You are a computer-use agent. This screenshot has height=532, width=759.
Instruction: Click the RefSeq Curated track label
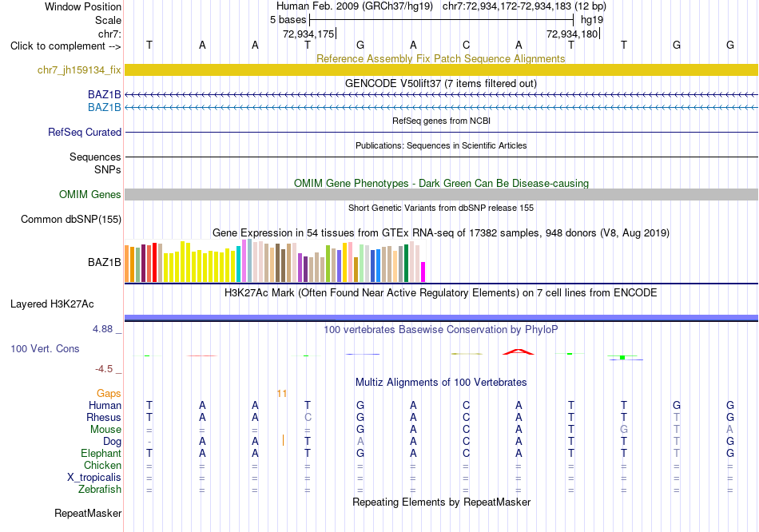[84, 132]
